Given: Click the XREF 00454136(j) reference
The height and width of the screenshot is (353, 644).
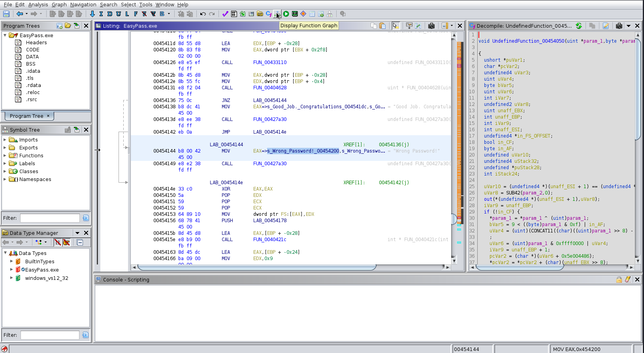Looking at the screenshot, I should 394,145.
